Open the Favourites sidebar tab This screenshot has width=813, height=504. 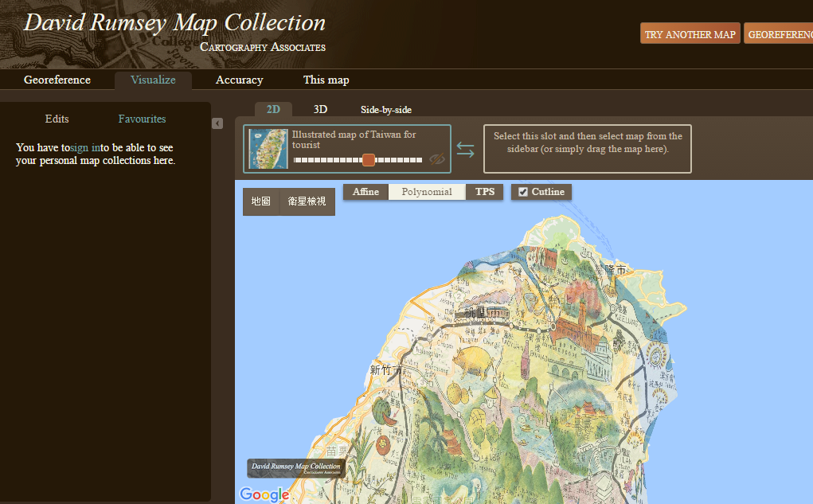tap(142, 119)
